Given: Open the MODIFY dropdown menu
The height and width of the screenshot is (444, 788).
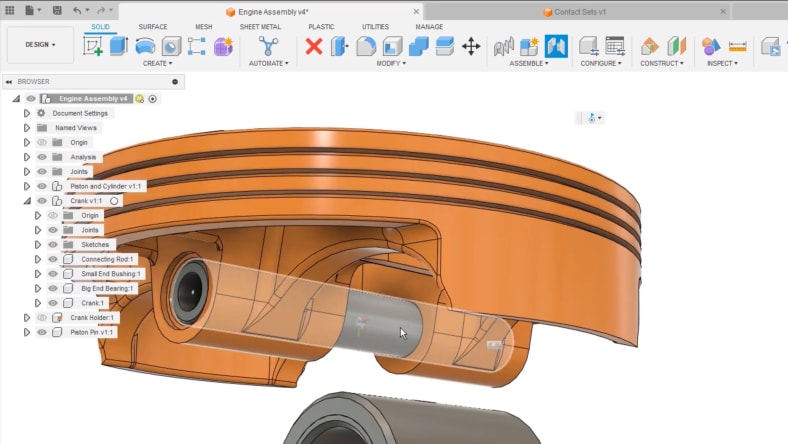Looking at the screenshot, I should coord(389,63).
